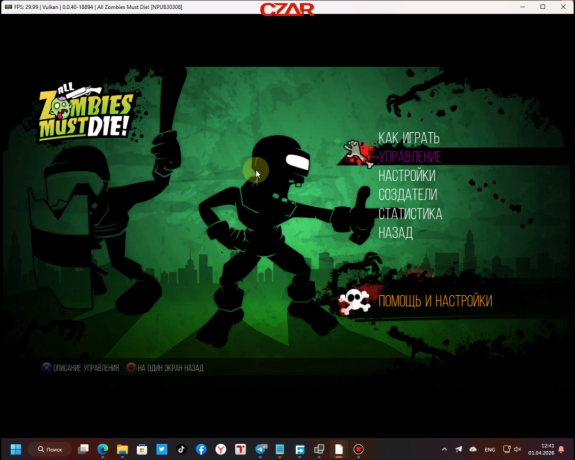
Task: Click the taskbar Поиск search box
Action: pos(50,449)
